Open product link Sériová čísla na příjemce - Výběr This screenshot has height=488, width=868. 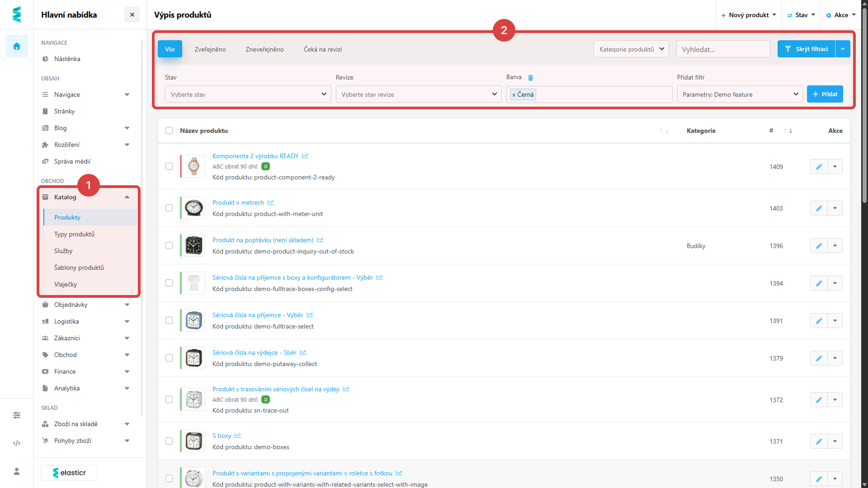(258, 315)
